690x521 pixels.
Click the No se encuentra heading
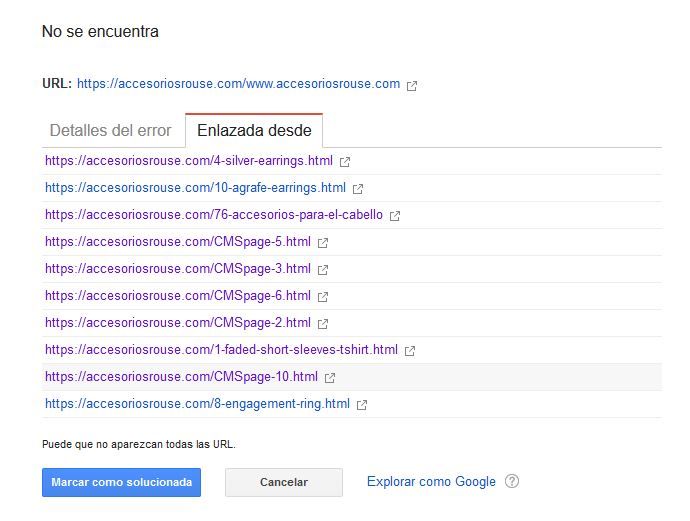100,32
